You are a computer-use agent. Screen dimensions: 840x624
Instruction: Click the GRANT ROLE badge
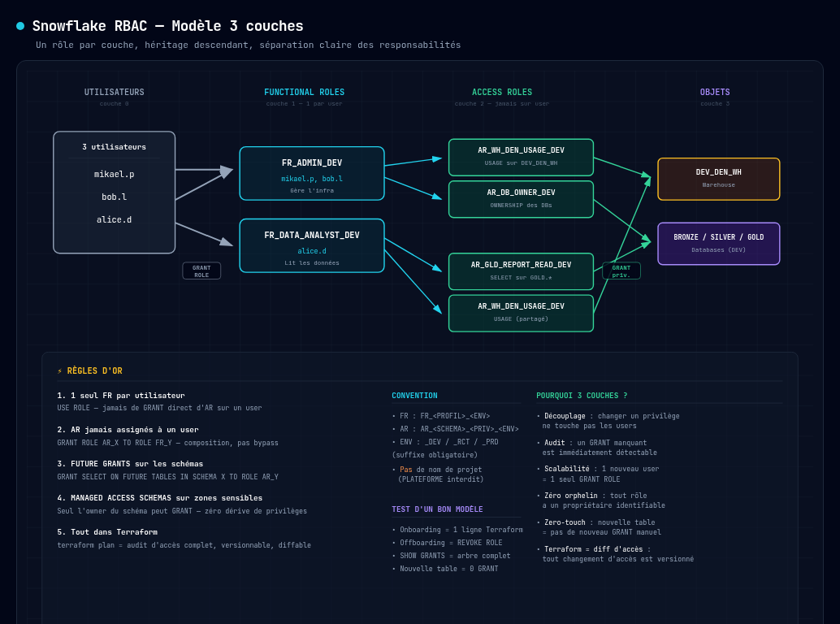201,271
